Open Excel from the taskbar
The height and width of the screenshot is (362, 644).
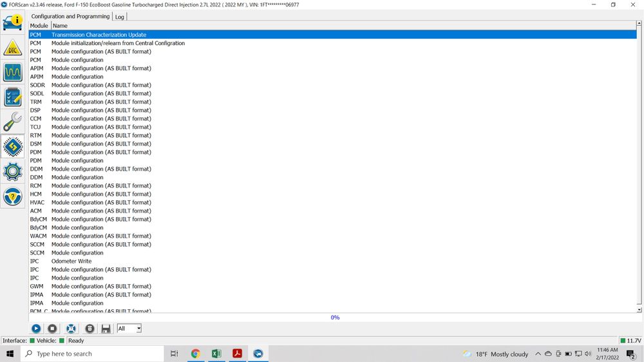coord(216,354)
